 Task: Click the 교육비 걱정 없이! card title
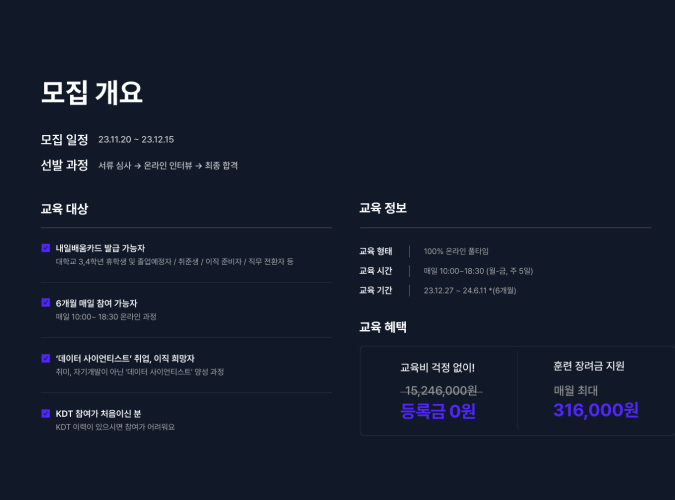(438, 367)
